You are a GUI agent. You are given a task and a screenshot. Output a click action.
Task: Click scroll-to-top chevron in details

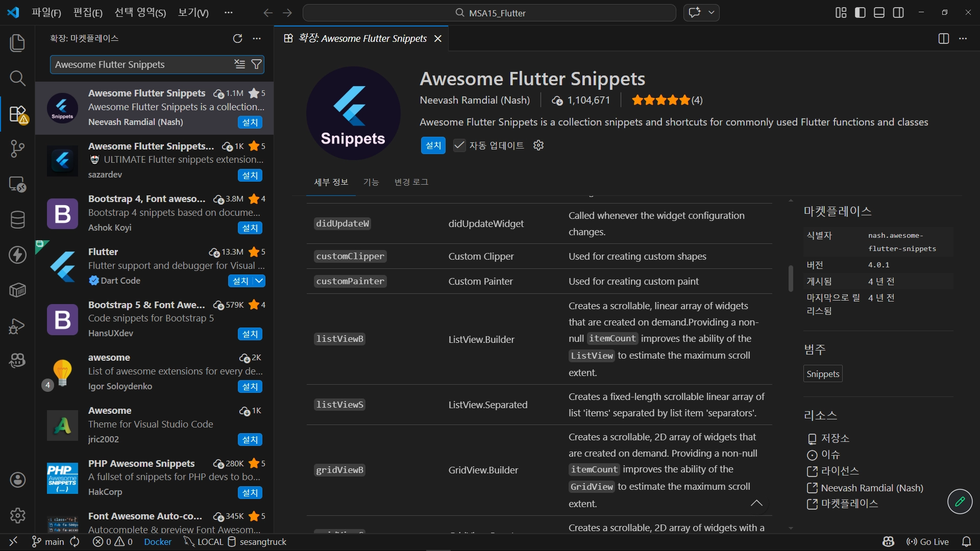pos(756,503)
